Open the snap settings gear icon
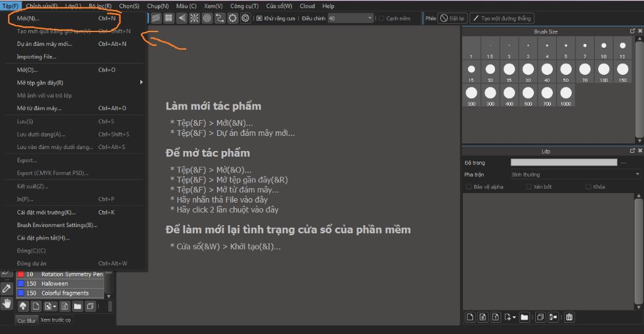This screenshot has width=644, height=334. pyautogui.click(x=245, y=18)
